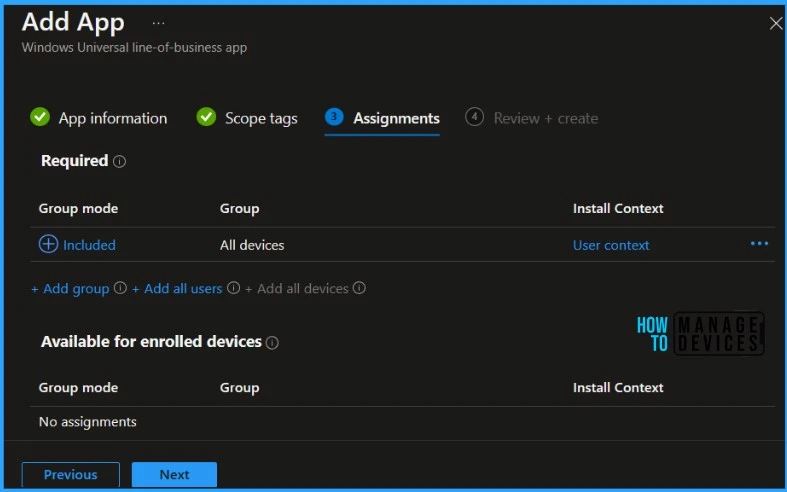Click the + Add group link
The image size is (787, 492).
(70, 288)
